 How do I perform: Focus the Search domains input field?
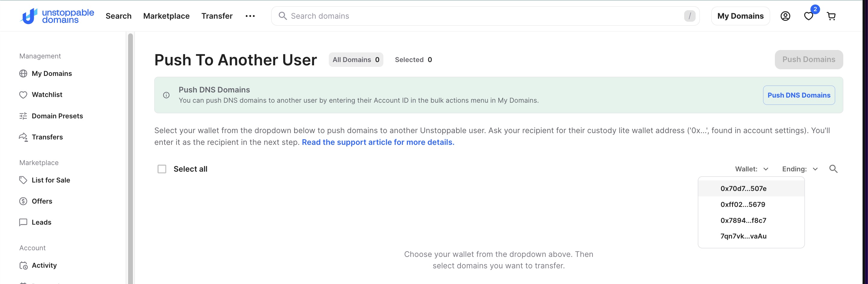coord(485,16)
